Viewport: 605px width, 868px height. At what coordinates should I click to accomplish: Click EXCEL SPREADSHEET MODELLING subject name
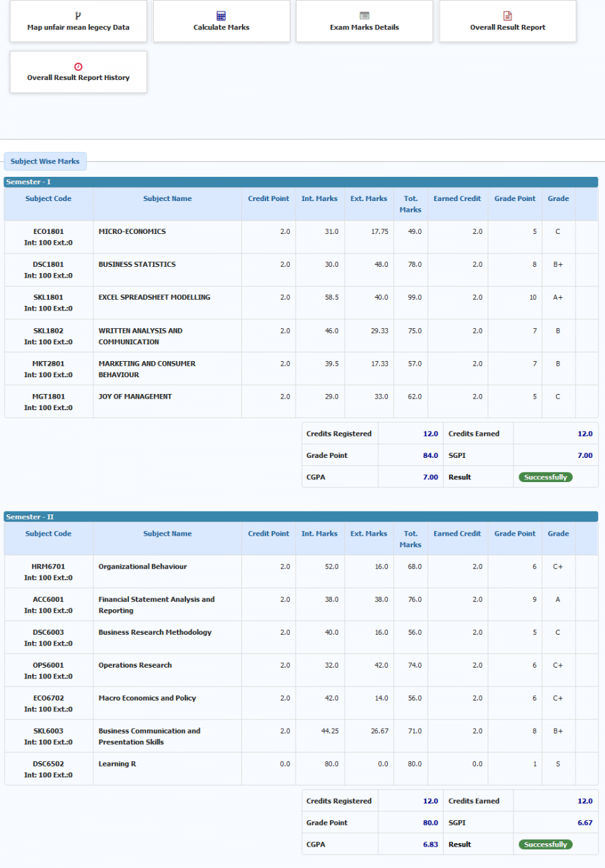click(x=154, y=297)
